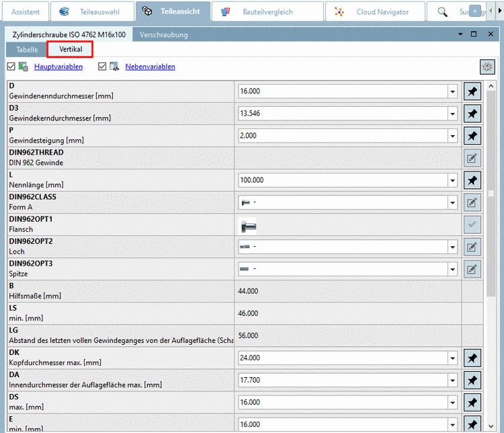Click scrollbar down arrow in variables list
The height and width of the screenshot is (433, 504).
pos(491,426)
